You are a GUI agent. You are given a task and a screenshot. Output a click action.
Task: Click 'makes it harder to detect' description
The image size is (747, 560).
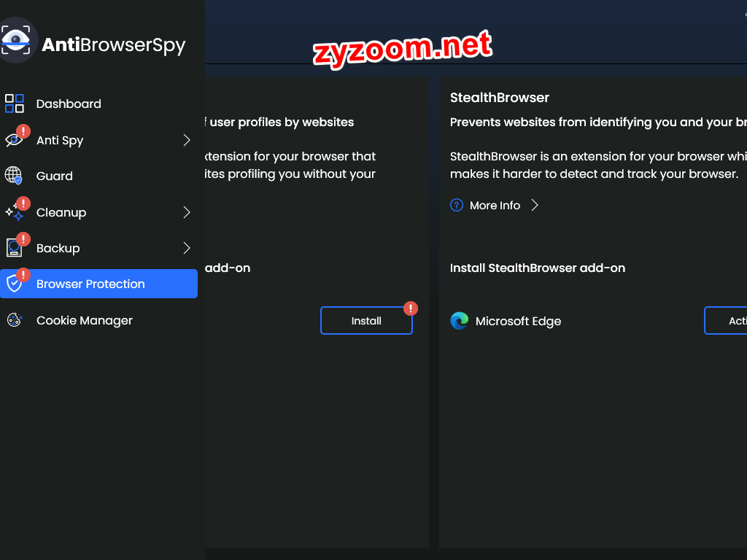(594, 174)
